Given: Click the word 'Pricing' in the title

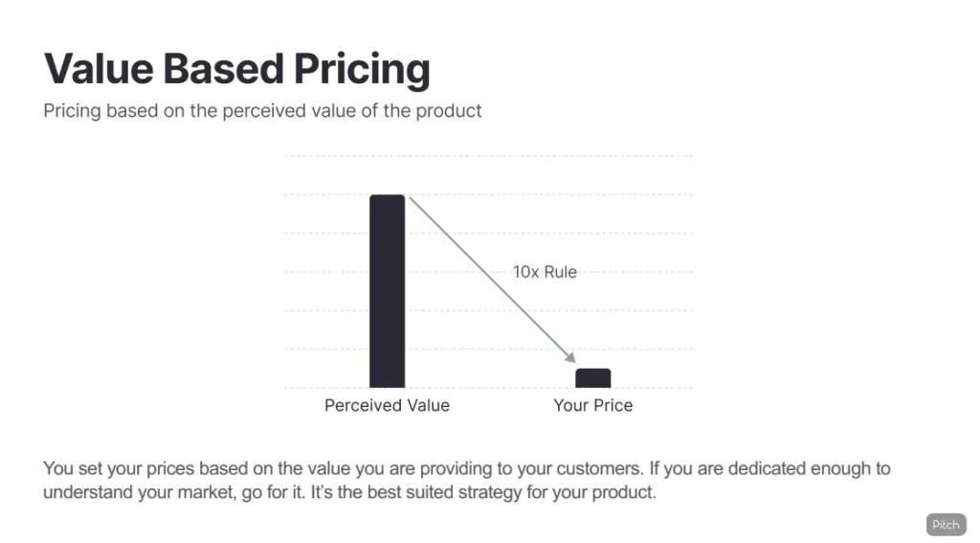Looking at the screenshot, I should pos(362,69).
